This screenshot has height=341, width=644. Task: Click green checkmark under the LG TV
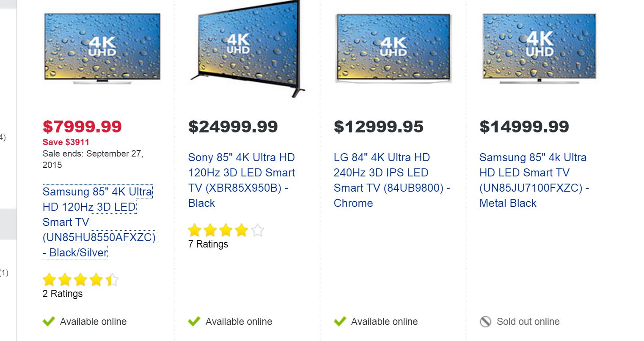(x=340, y=322)
